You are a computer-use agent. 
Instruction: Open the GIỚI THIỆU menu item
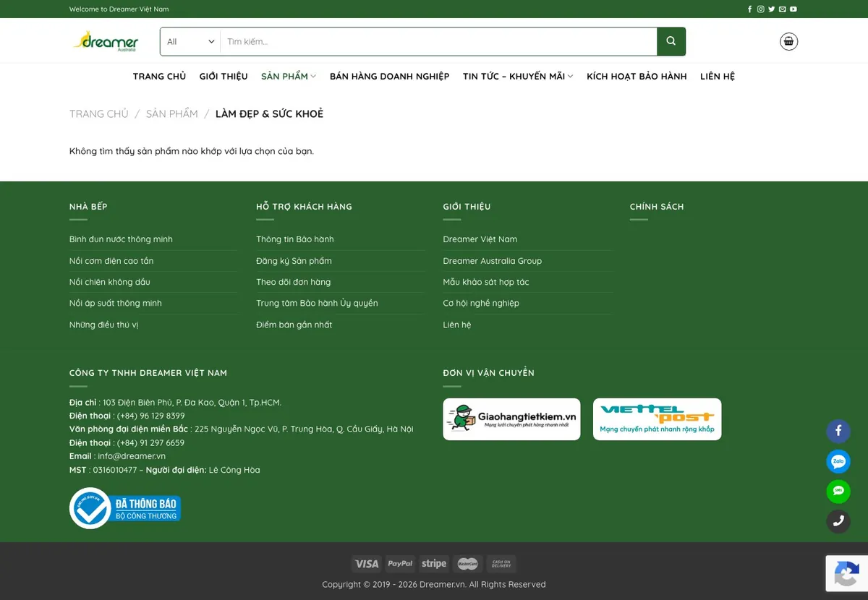[224, 77]
